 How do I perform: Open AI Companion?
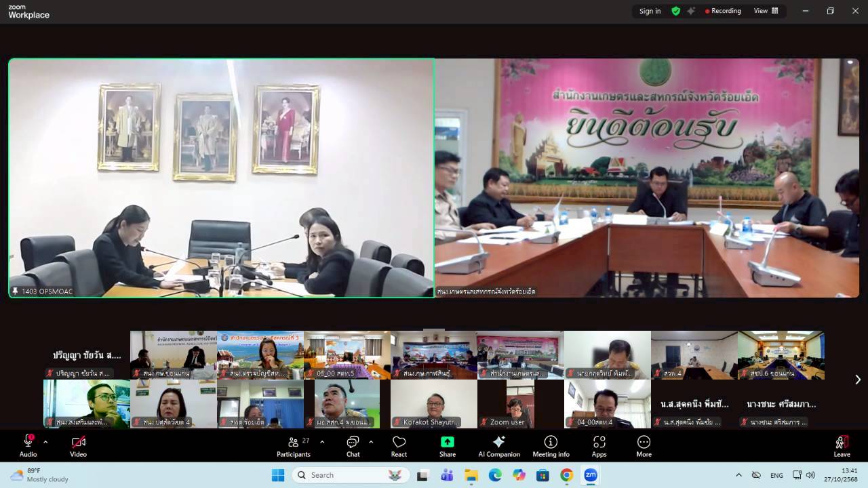tap(499, 445)
